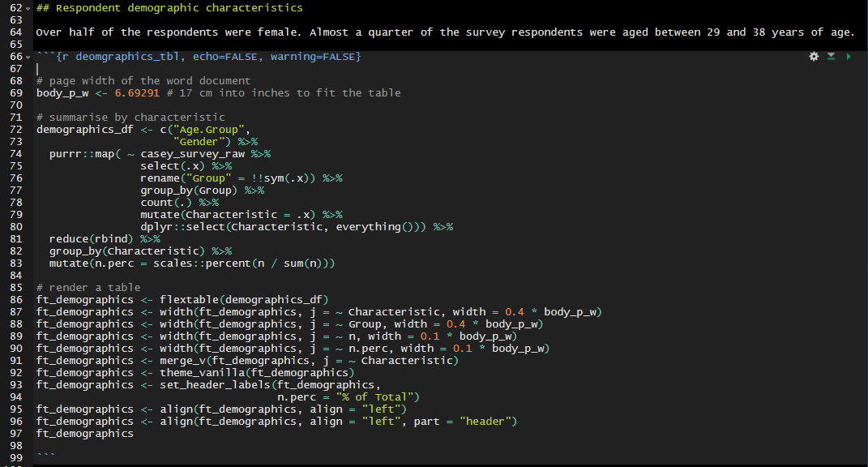Click 'n.perc = "% of Total")' line
The image size is (868, 467).
coord(348,398)
